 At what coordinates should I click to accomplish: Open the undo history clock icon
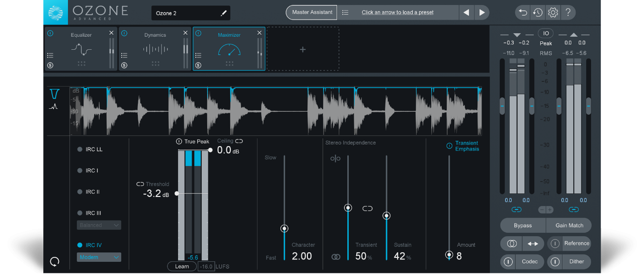(538, 13)
